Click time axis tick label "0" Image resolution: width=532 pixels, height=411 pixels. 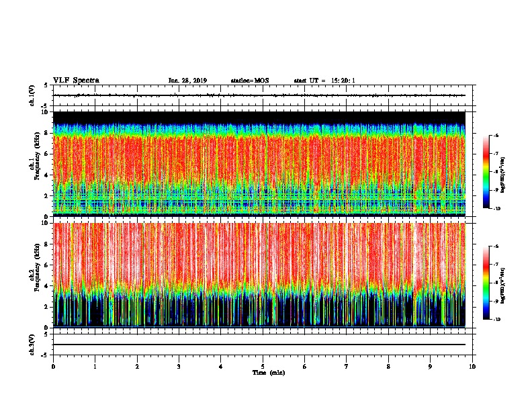[x=53, y=367]
